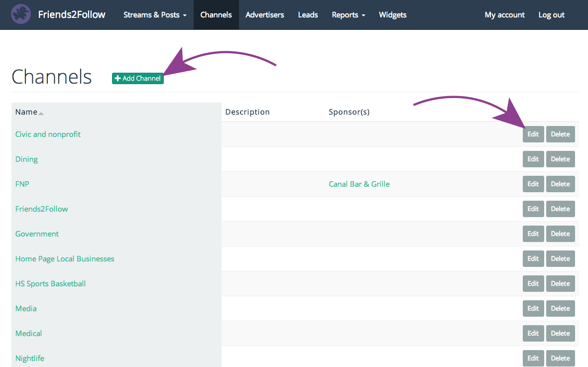Expand the Reports dropdown menu
This screenshot has height=367, width=588.
348,15
